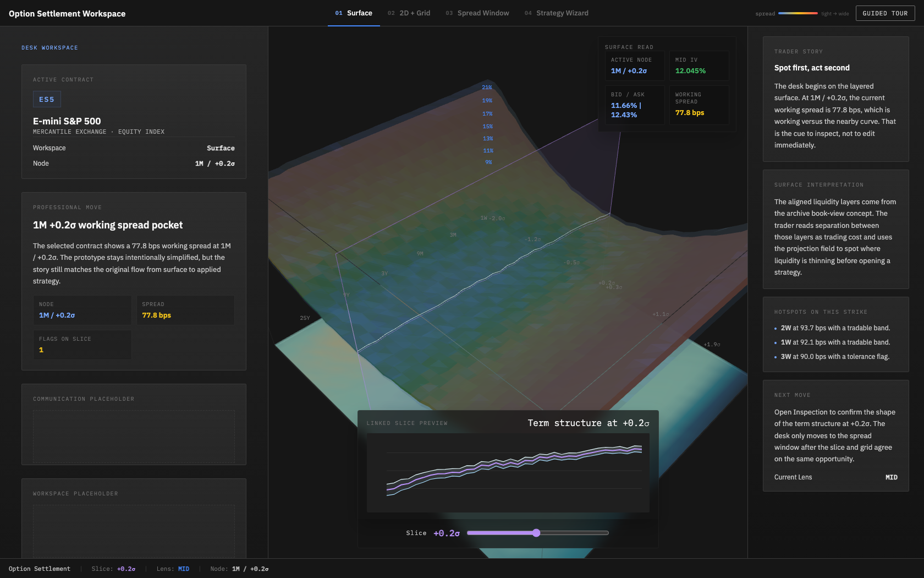Click the 1M +0.2σ working spread pocket heading
The image size is (924, 578).
108,225
